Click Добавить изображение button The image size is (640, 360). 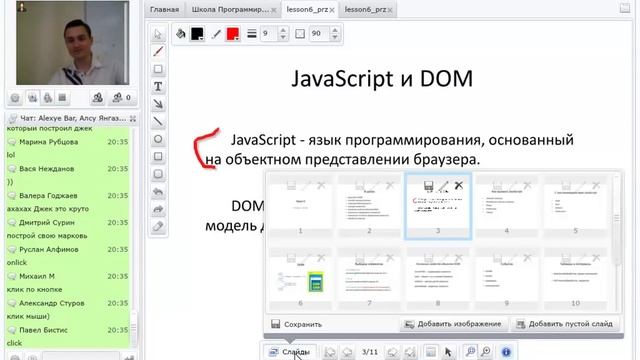(453, 324)
